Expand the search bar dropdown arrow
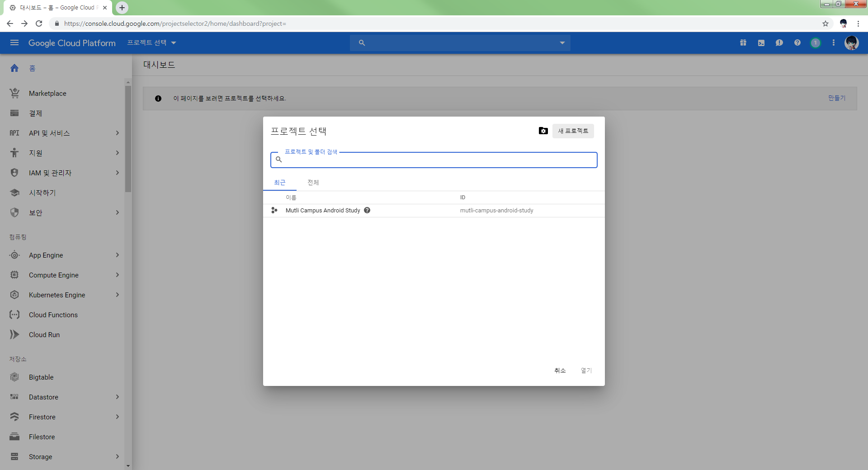868x470 pixels. pyautogui.click(x=562, y=42)
